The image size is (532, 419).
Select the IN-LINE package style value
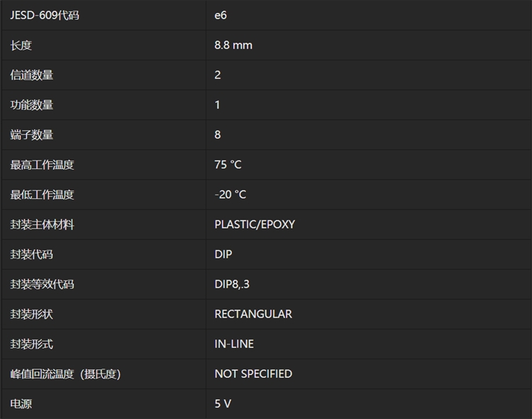point(234,344)
